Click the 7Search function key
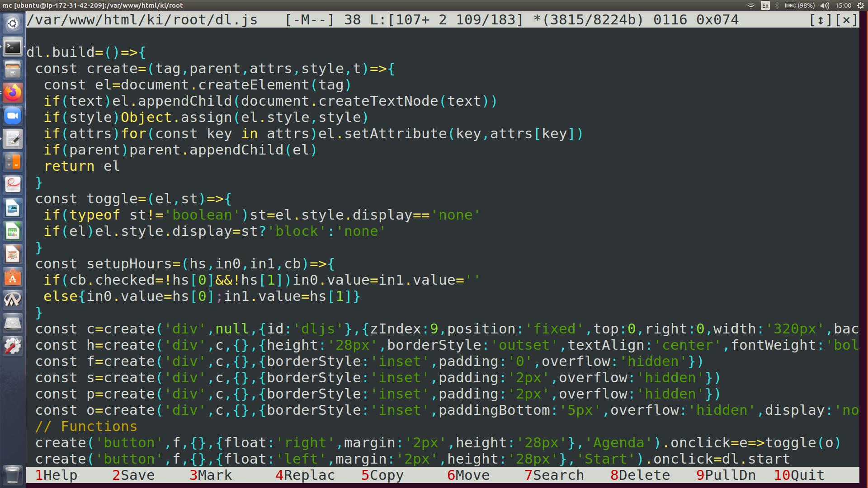The width and height of the screenshot is (868, 488). click(554, 475)
